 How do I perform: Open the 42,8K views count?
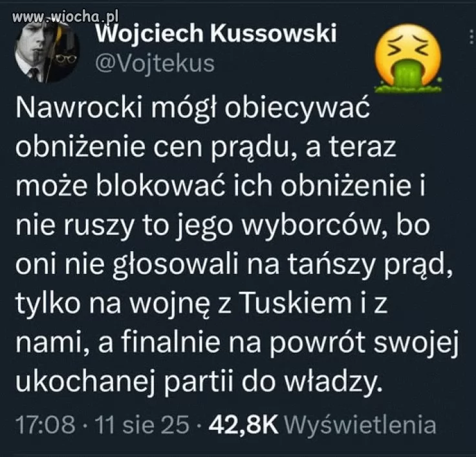click(243, 424)
